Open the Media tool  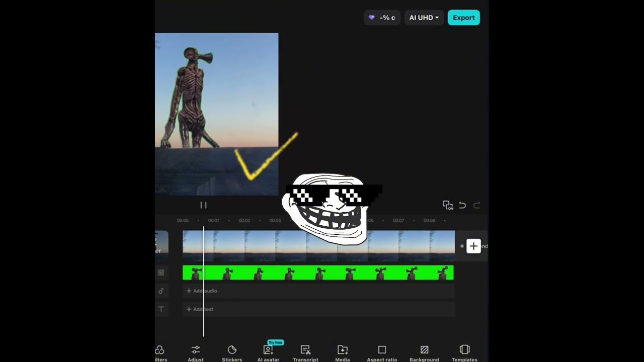tap(343, 353)
